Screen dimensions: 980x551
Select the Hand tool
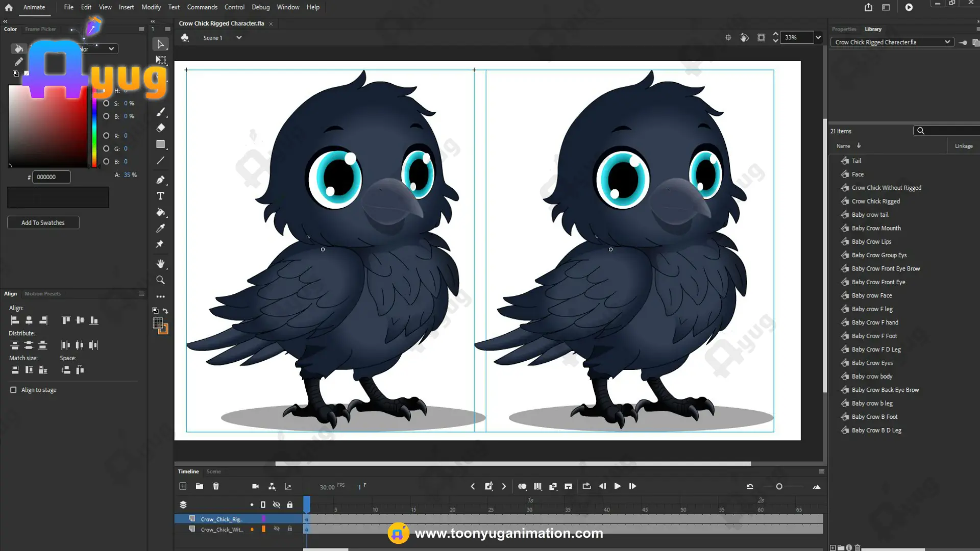click(x=160, y=263)
